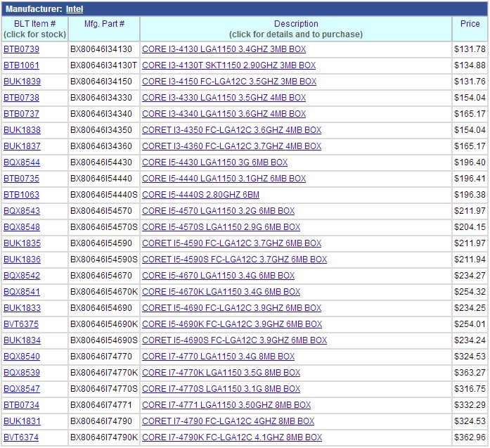Select part number BX80646I54670K text

(104, 292)
